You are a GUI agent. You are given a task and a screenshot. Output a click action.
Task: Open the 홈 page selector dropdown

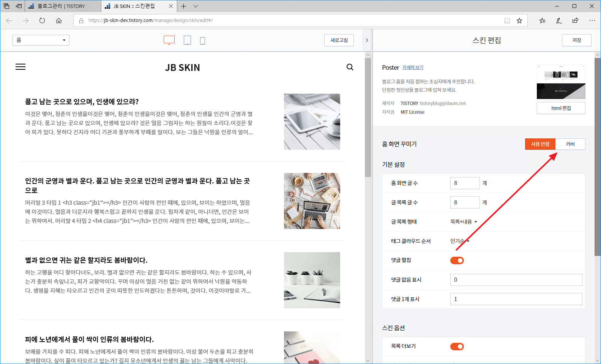[41, 40]
